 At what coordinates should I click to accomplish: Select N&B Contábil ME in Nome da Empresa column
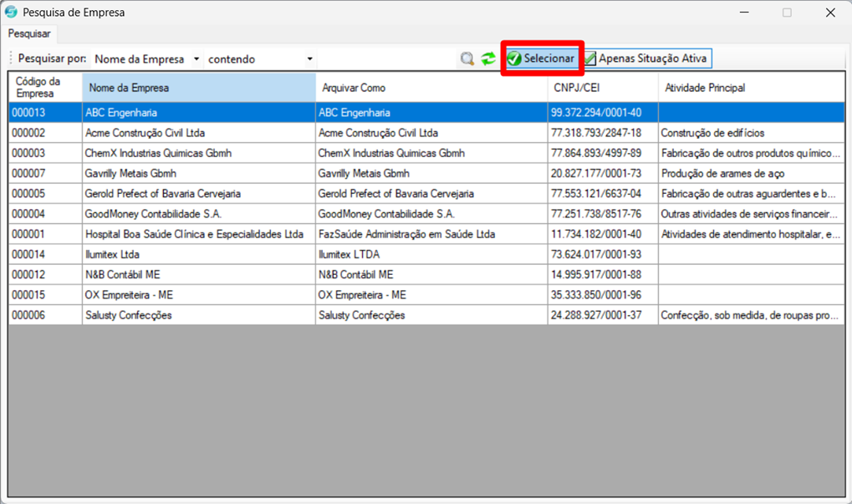coord(199,275)
